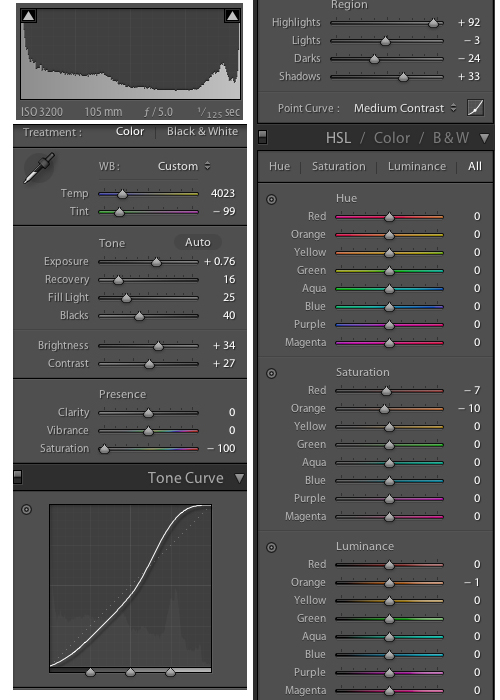Switch to the Luminance tab

[417, 167]
